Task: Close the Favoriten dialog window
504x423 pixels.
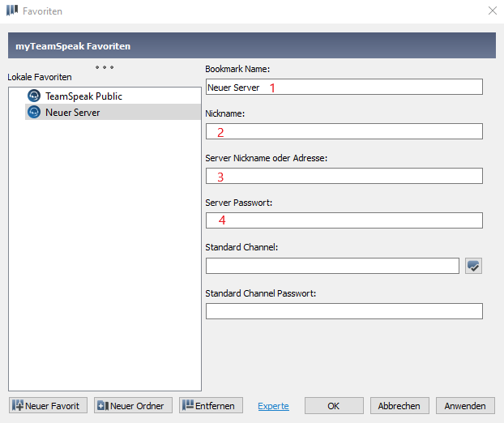Action: pyautogui.click(x=493, y=11)
